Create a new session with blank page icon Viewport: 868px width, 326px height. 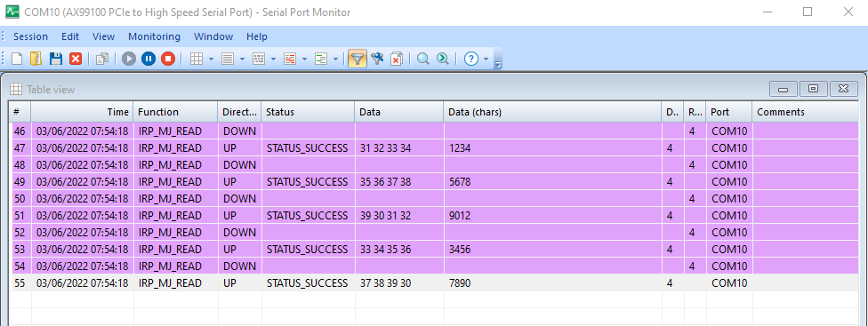click(17, 59)
